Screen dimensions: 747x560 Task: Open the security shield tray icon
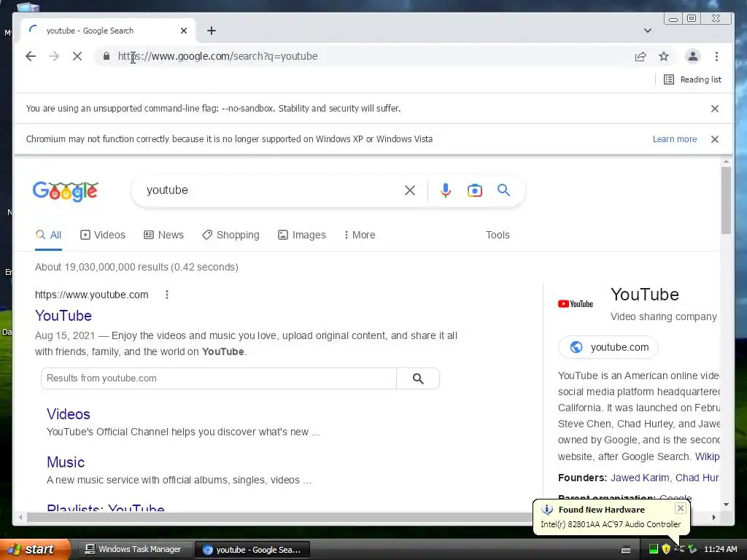(666, 549)
